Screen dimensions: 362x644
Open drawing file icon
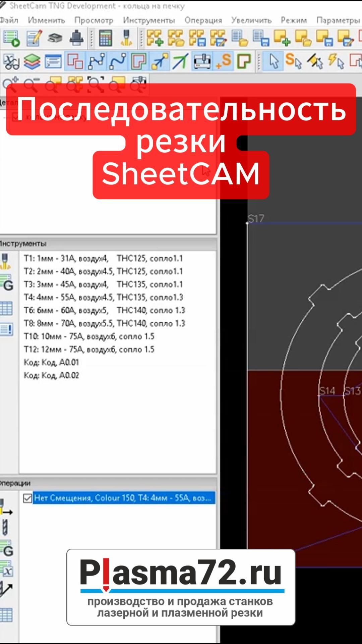(x=240, y=39)
